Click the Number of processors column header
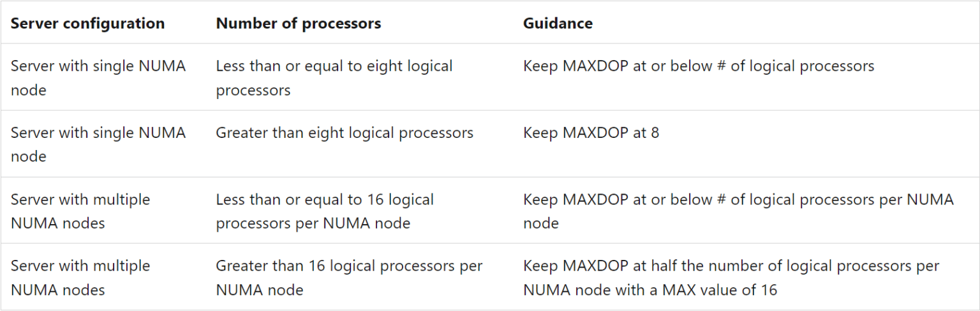This screenshot has height=311, width=980. (298, 24)
